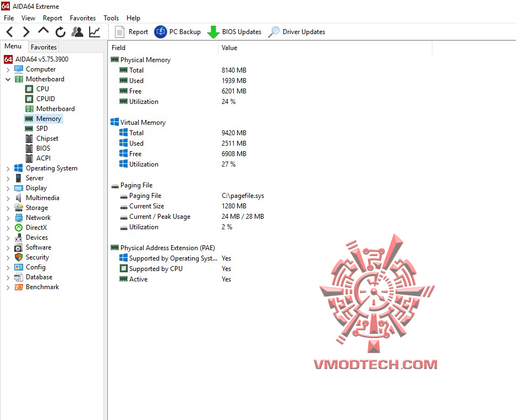Click the SPD memory module icon
516x420 pixels.
[29, 129]
